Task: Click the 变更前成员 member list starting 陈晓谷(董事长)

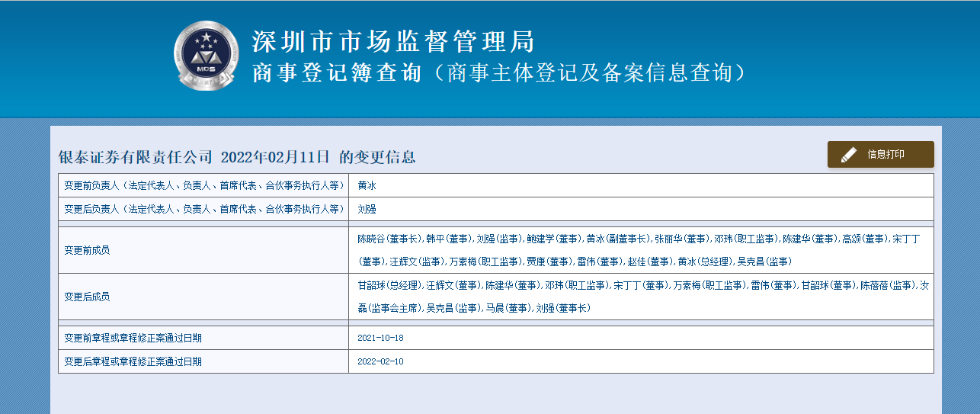Action: pos(639,250)
